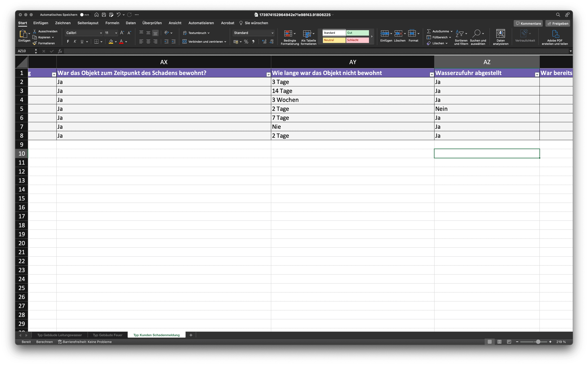Click the undo arrow icon
The width and height of the screenshot is (588, 365).
pos(118,15)
